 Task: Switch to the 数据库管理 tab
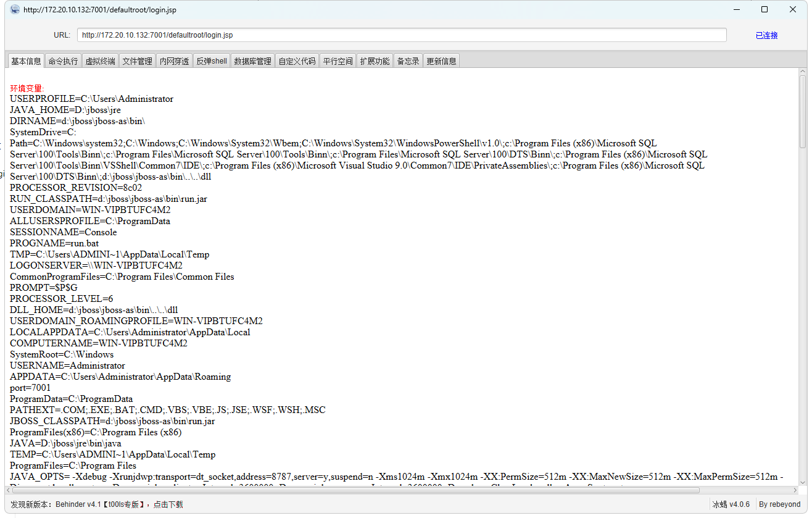[x=252, y=61]
